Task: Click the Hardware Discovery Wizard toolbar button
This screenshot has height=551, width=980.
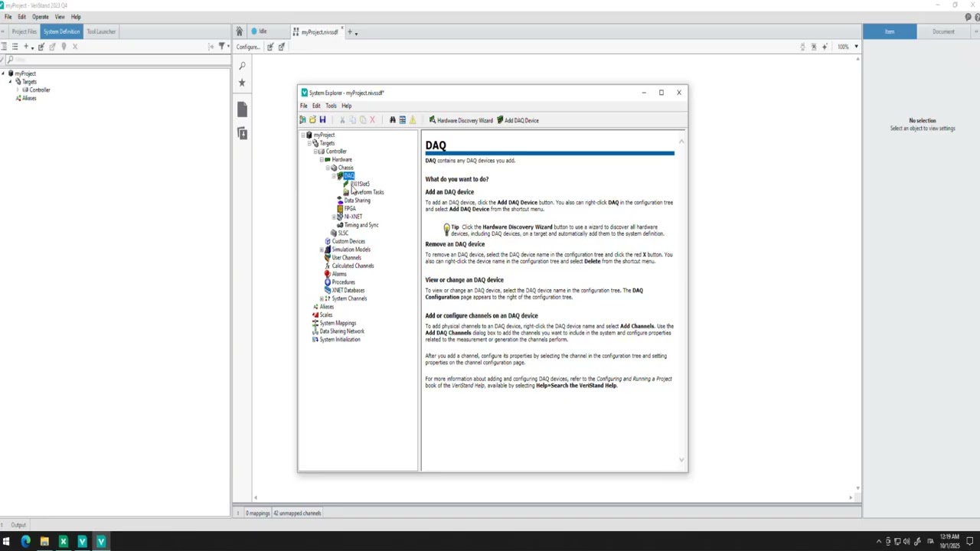Action: point(460,120)
